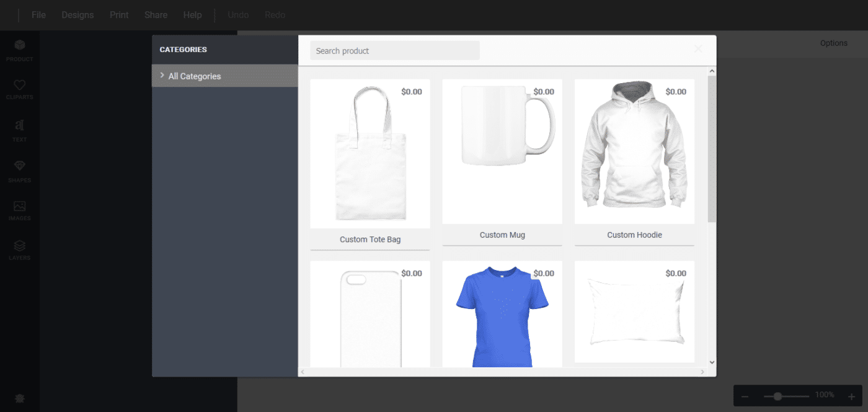Click the product list scroll up arrow
Viewport: 868px width, 412px height.
(712, 71)
